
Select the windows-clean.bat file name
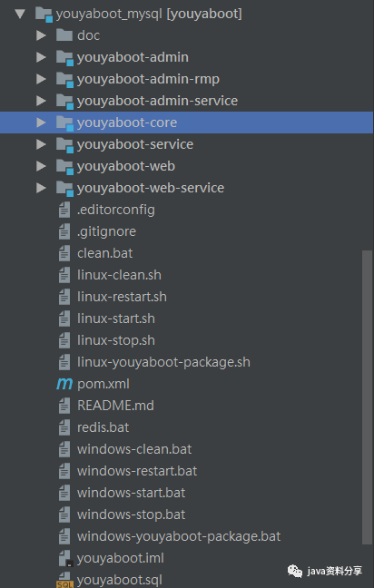pyautogui.click(x=134, y=449)
